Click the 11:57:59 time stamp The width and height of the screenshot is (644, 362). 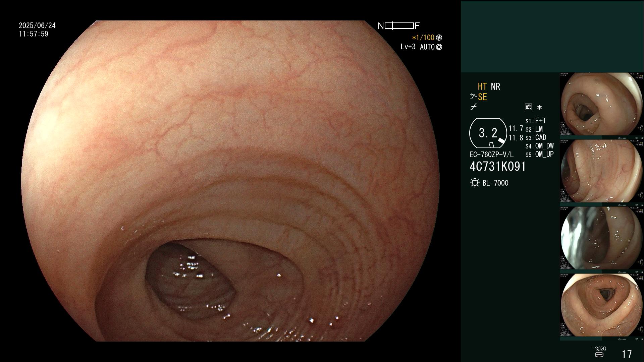tap(34, 34)
